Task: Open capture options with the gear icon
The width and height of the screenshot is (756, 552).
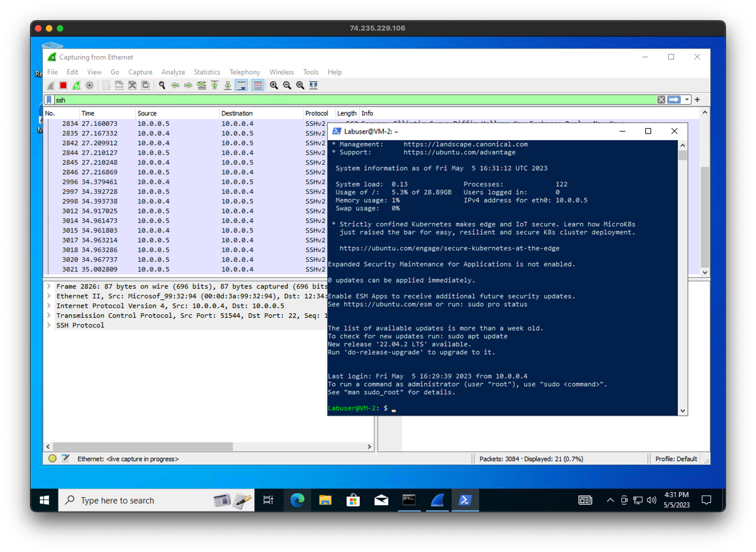Action: tap(90, 85)
